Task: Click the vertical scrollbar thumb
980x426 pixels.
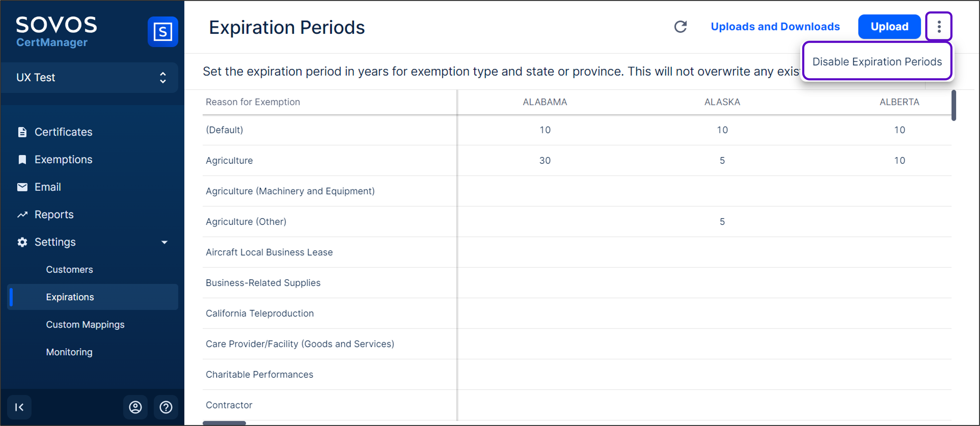Action: [x=953, y=105]
